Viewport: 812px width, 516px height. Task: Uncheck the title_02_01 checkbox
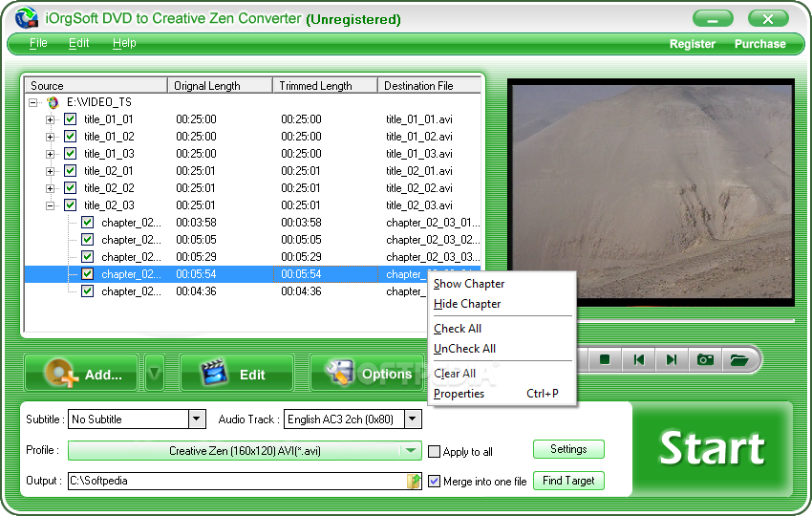pos(71,170)
